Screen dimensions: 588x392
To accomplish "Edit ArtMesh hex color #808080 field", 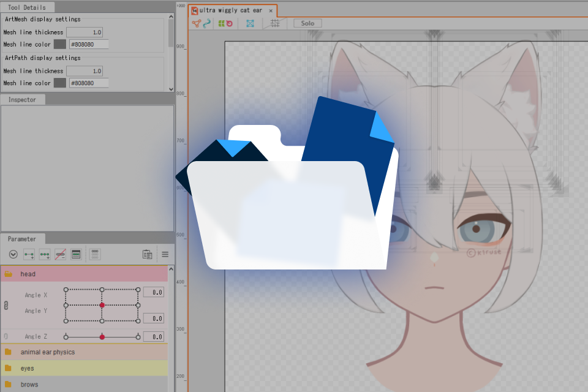I will click(89, 44).
